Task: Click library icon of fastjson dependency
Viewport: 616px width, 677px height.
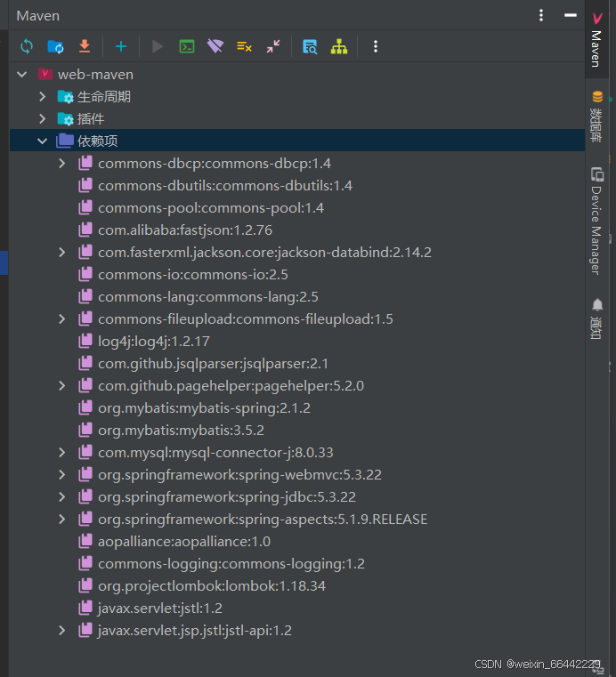Action: (x=85, y=230)
